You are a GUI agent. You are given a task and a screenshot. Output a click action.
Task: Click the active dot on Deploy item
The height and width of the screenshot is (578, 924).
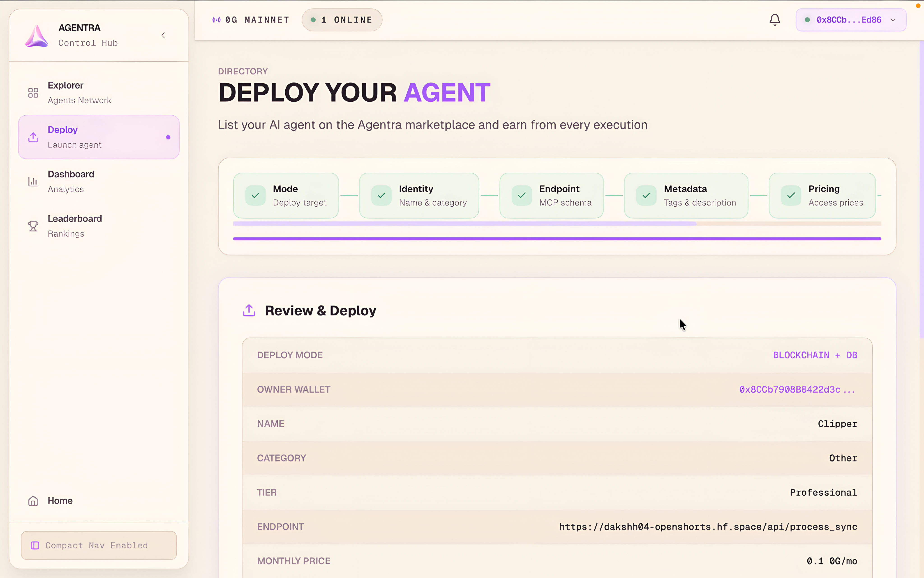click(x=168, y=137)
